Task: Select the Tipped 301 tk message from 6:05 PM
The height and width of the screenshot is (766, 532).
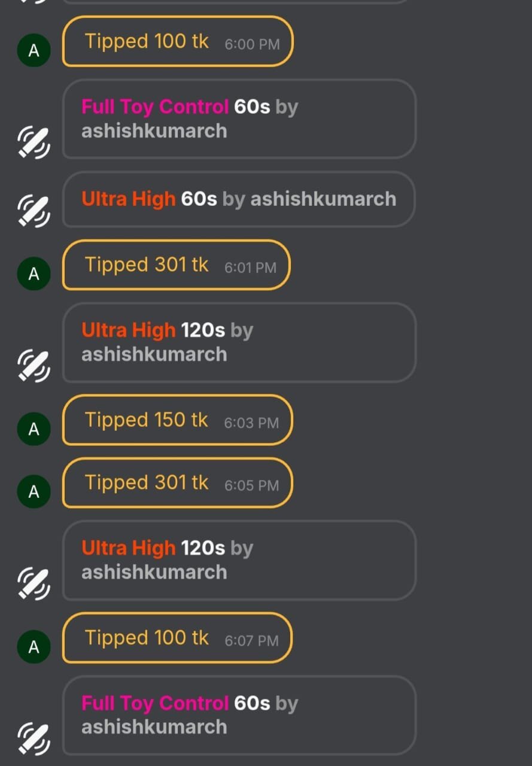Action: point(177,483)
